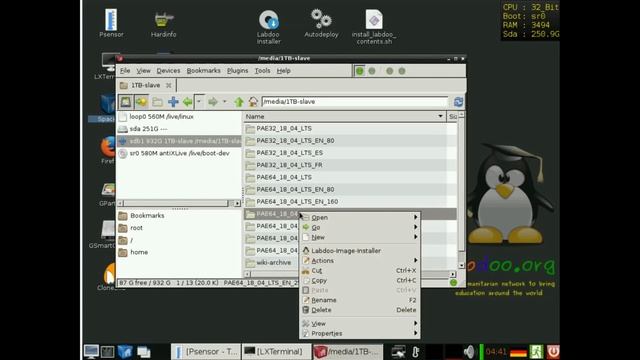Screen dimensions: 640x360
Task: Choose Delete in the context menu
Action: (360, 310)
